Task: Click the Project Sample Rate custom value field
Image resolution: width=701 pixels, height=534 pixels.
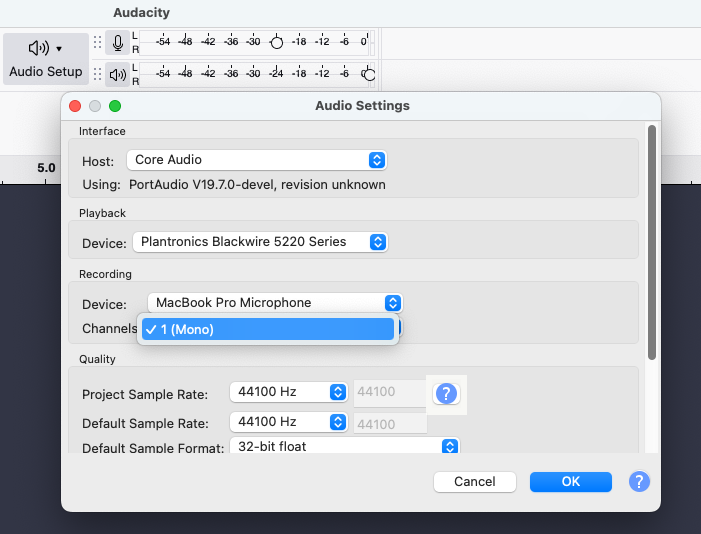Action: point(390,392)
